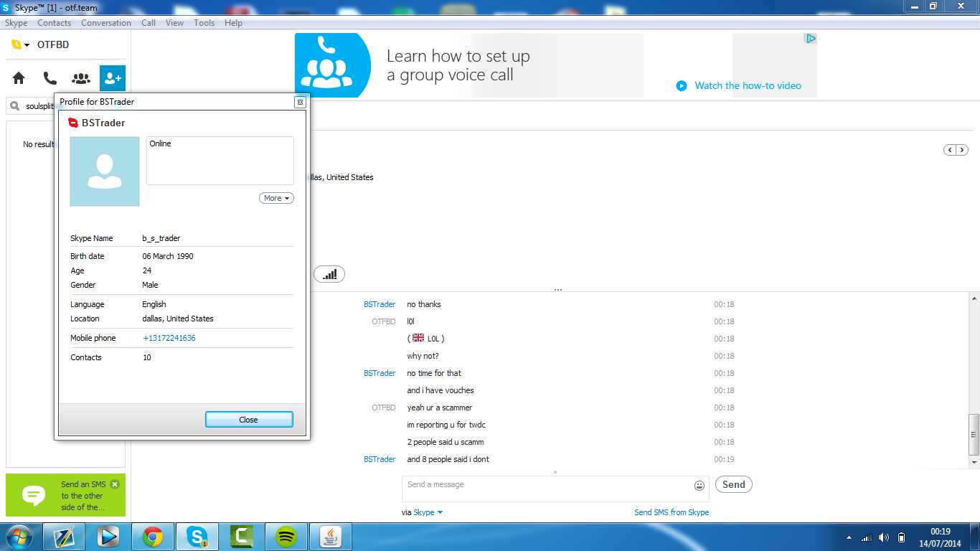Open the Tools menu
980x551 pixels.
(204, 23)
